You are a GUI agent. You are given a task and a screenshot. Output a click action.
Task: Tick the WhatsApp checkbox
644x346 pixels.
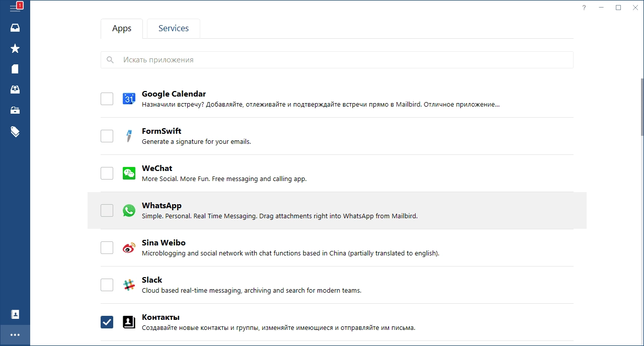[107, 210]
